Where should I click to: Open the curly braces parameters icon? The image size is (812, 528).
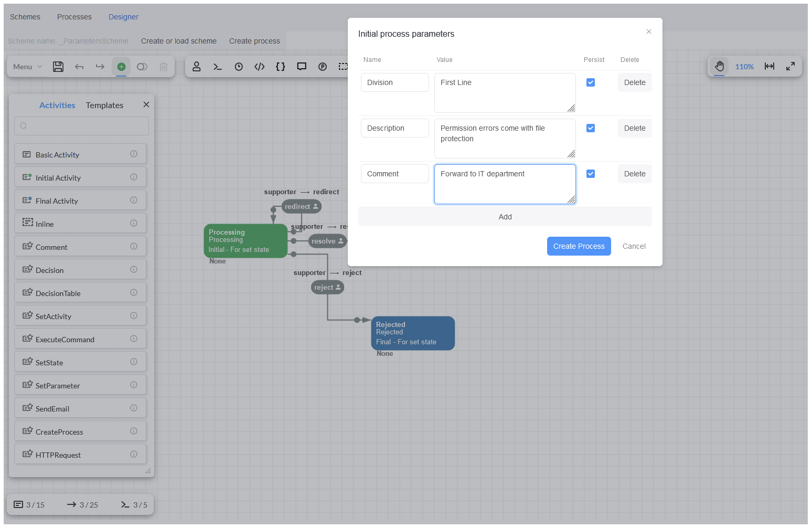point(281,67)
